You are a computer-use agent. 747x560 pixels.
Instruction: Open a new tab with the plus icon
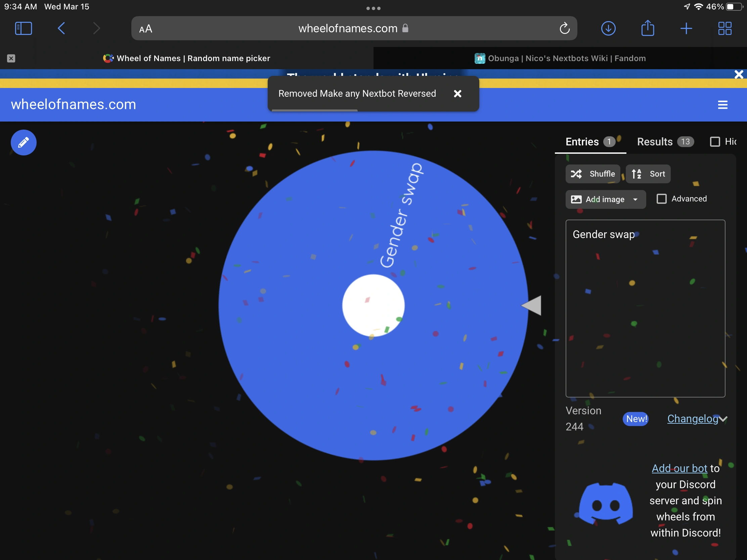click(x=686, y=28)
